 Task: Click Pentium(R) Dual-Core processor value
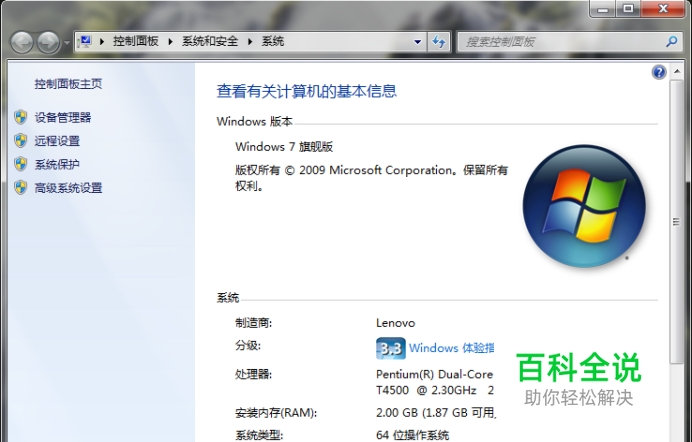tap(434, 382)
